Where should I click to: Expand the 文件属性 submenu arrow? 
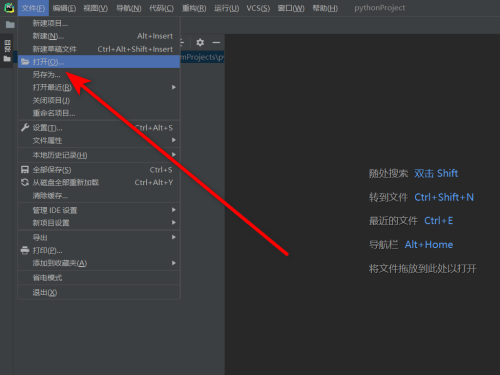pos(174,140)
